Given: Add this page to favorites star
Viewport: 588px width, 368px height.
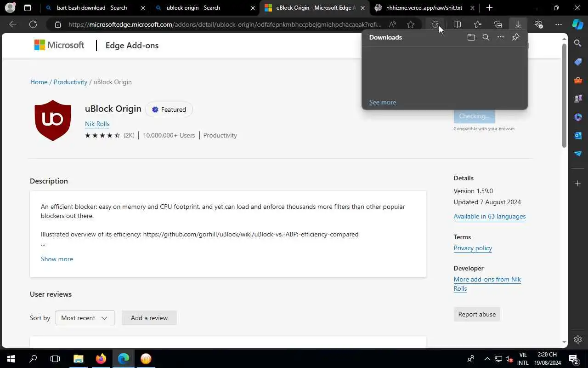Looking at the screenshot, I should point(411,24).
